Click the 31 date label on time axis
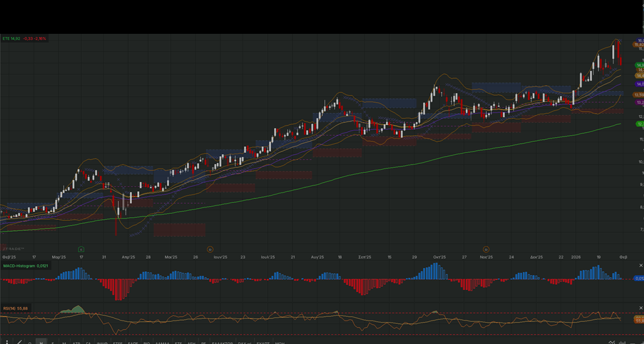644x344 pixels. (105, 258)
